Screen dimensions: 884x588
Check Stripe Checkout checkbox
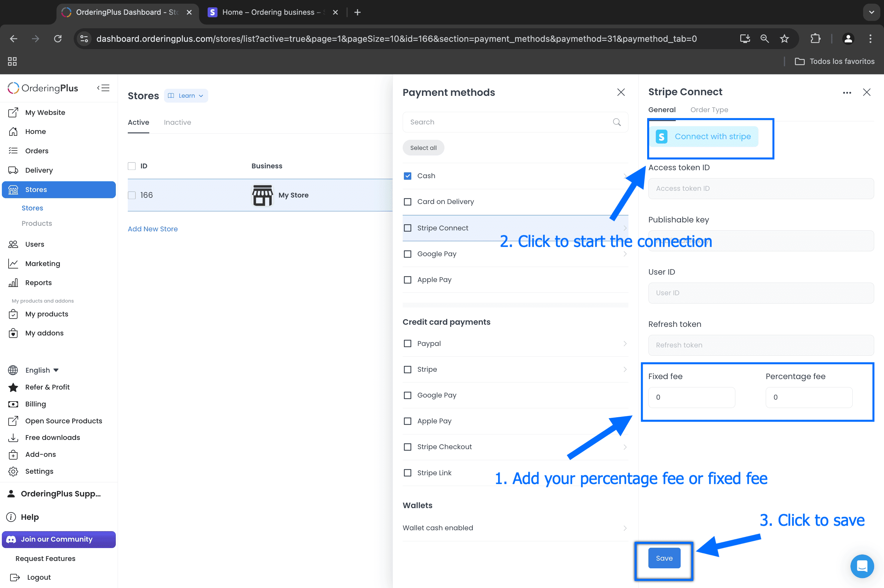tap(408, 447)
